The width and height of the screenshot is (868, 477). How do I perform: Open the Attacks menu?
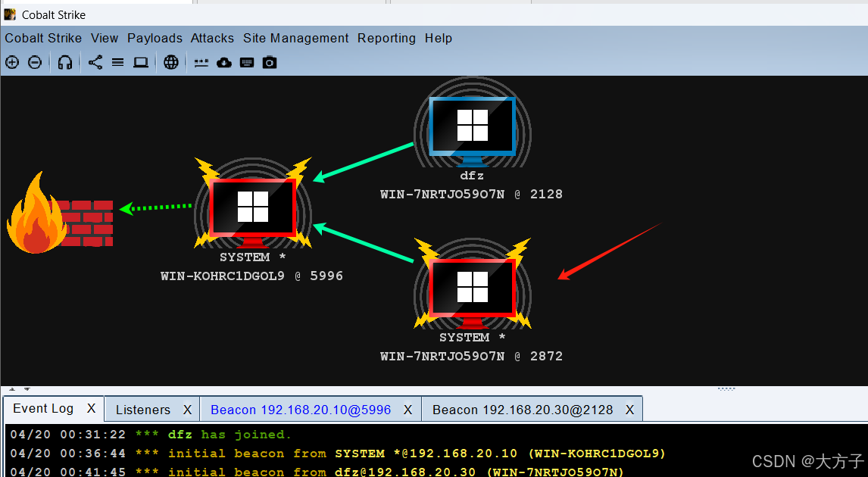coord(213,38)
